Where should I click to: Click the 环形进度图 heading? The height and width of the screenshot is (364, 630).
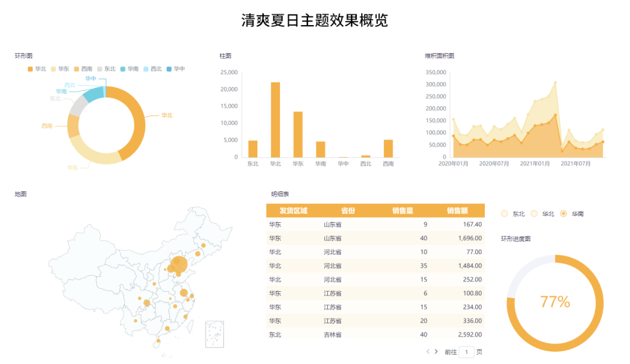click(516, 239)
